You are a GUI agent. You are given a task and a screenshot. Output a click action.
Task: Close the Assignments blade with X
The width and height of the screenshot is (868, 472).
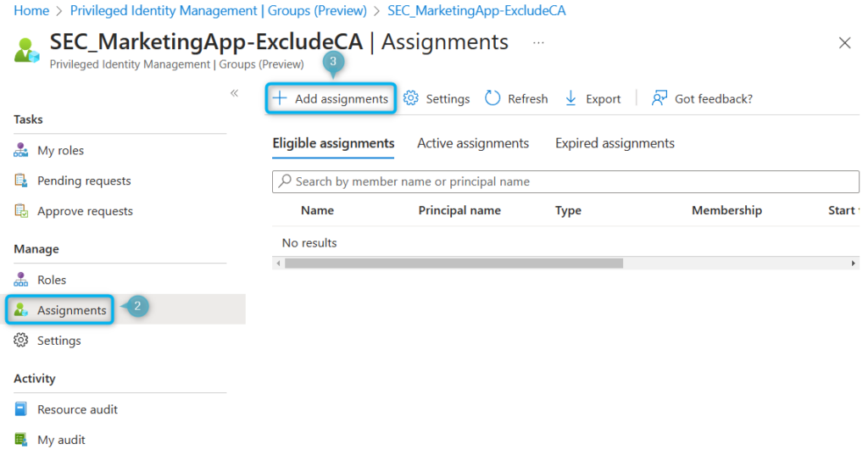point(844,42)
